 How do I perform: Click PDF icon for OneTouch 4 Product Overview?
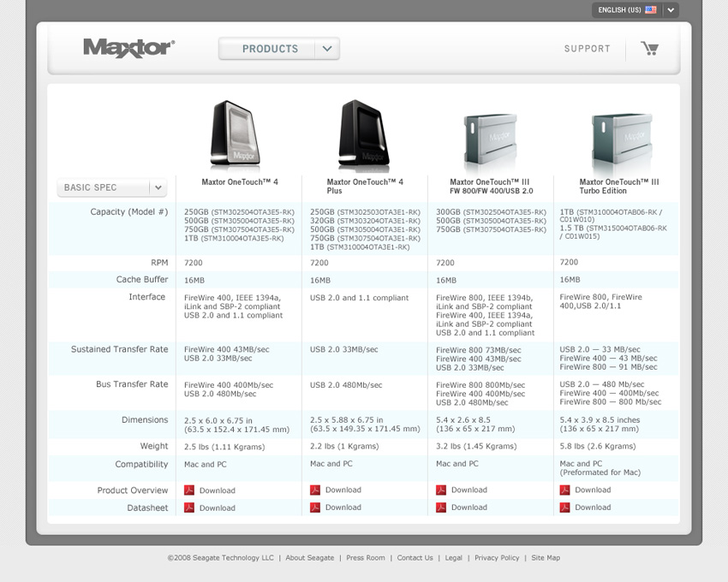tap(189, 490)
